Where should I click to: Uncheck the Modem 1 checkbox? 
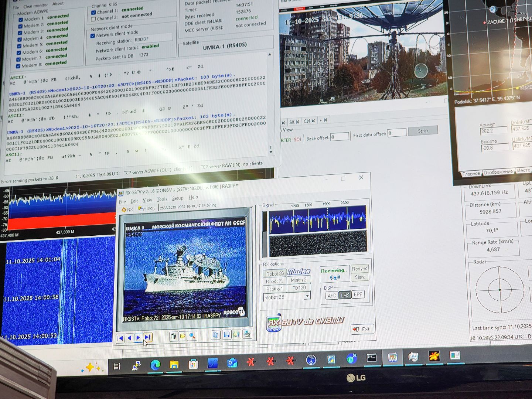[x=20, y=20]
